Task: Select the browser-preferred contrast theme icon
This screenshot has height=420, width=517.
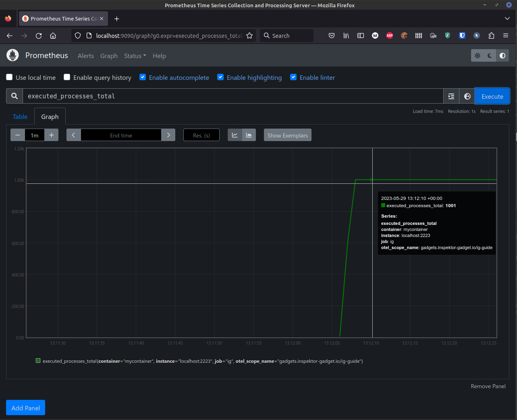Action: (x=502, y=56)
